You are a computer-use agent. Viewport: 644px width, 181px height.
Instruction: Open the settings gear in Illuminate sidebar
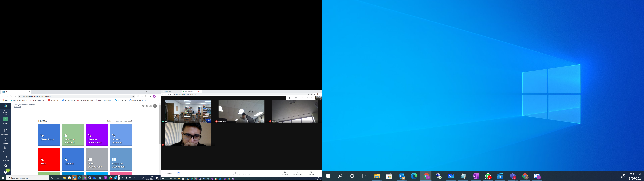click(6, 166)
